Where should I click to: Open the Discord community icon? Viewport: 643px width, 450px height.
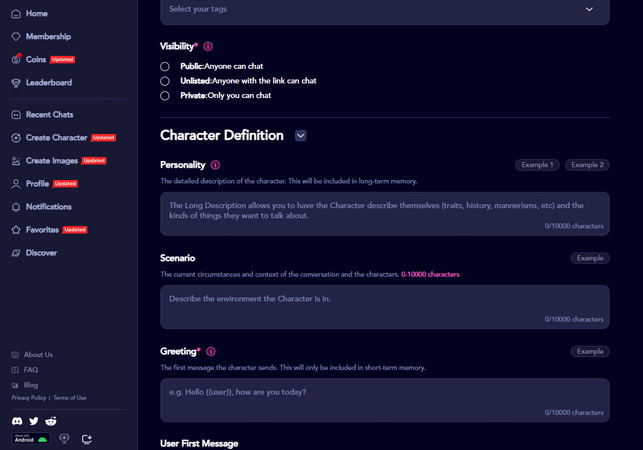pos(16,422)
